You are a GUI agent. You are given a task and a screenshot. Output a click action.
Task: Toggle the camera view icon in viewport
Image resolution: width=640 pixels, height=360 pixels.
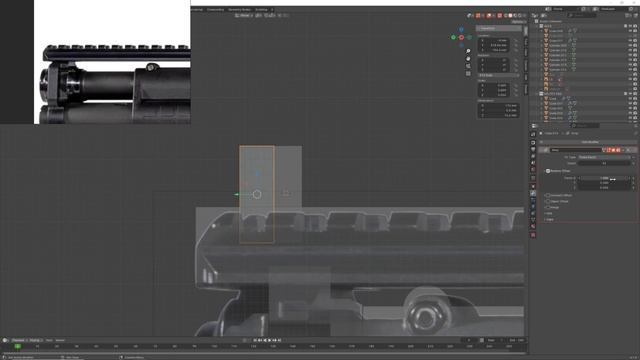(x=468, y=66)
